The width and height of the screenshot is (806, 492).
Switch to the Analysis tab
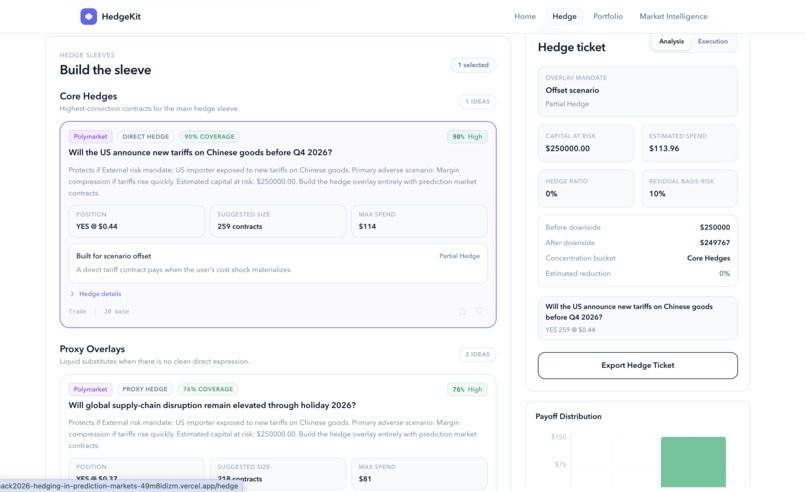tap(671, 41)
